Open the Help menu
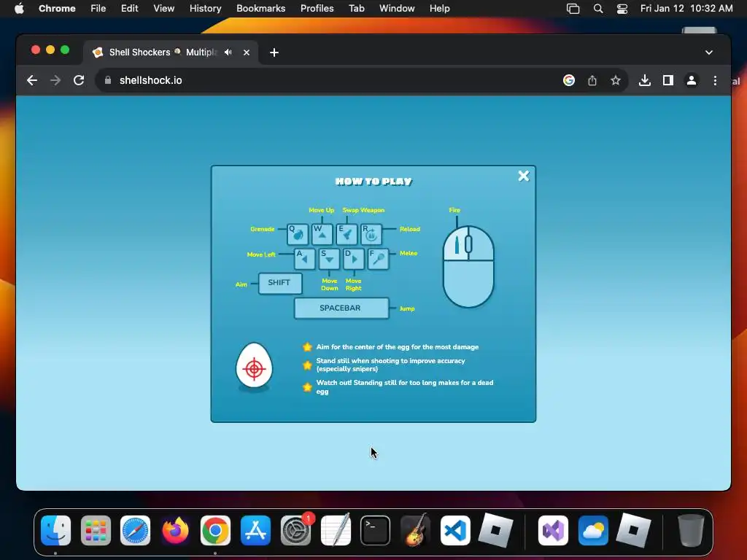747x560 pixels. [439, 9]
